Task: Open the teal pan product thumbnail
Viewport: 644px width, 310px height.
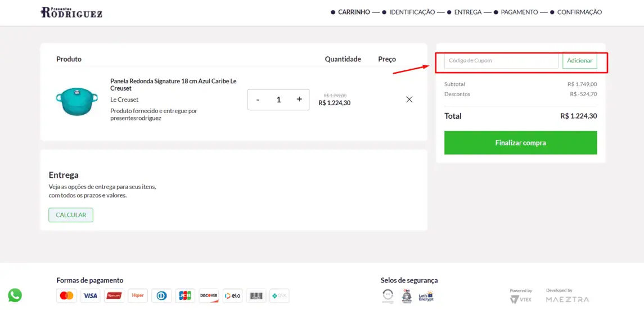Action: [77, 101]
